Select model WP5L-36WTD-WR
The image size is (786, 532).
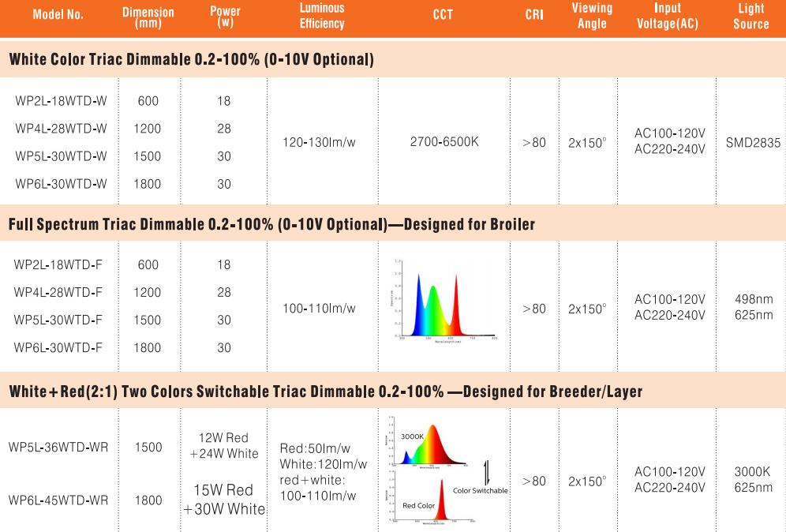[58, 447]
